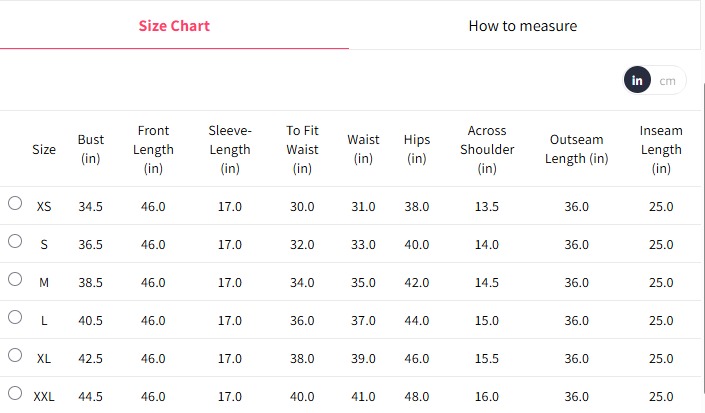The width and height of the screenshot is (705, 413).
Task: Select the S size radio button
Action: 15,241
